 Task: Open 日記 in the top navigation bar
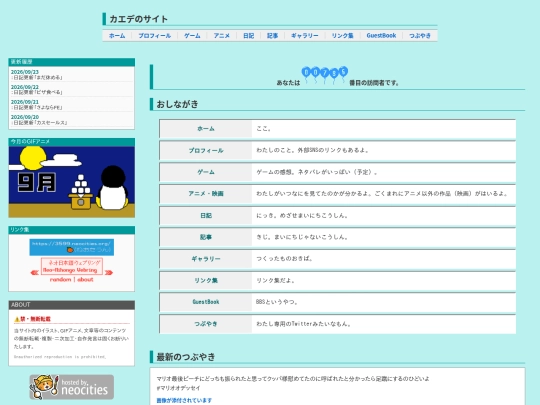click(248, 36)
